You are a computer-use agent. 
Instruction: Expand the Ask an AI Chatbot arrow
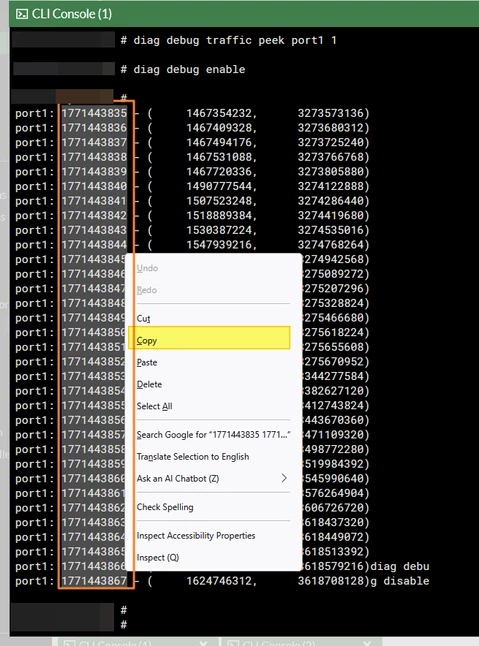284,478
